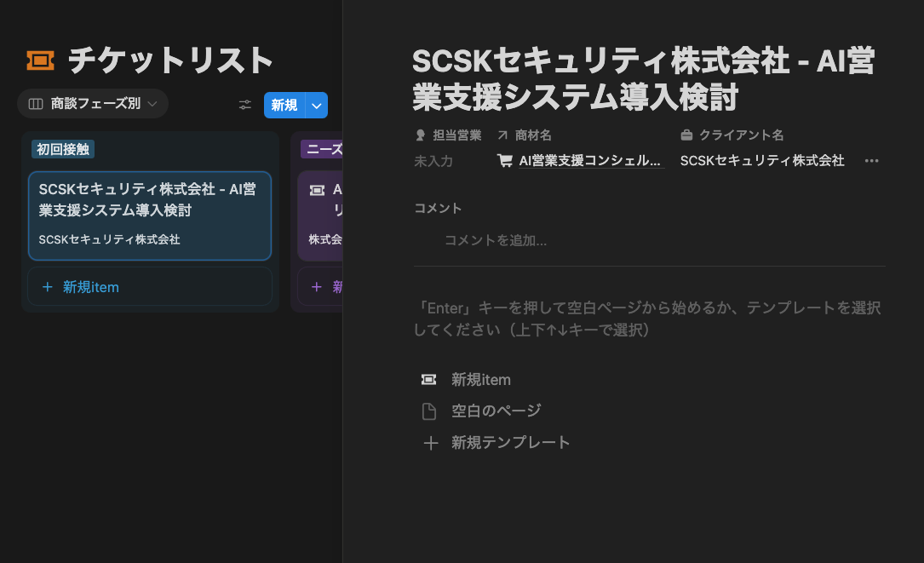Image resolution: width=924 pixels, height=563 pixels.
Task: Click the plus icon beside 新規テンプレート
Action: [431, 443]
